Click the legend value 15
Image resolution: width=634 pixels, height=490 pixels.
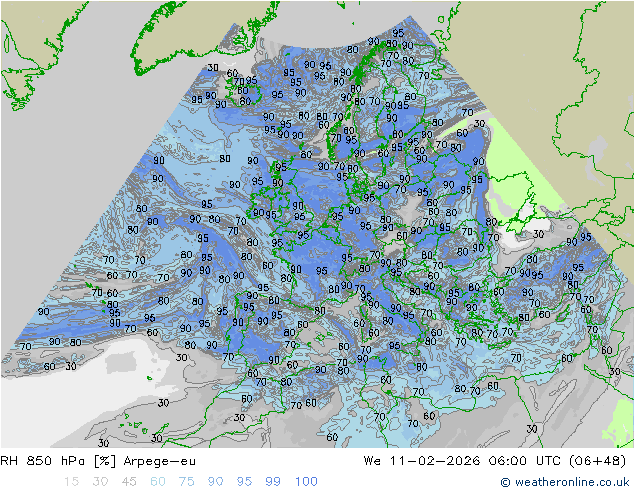point(71,482)
